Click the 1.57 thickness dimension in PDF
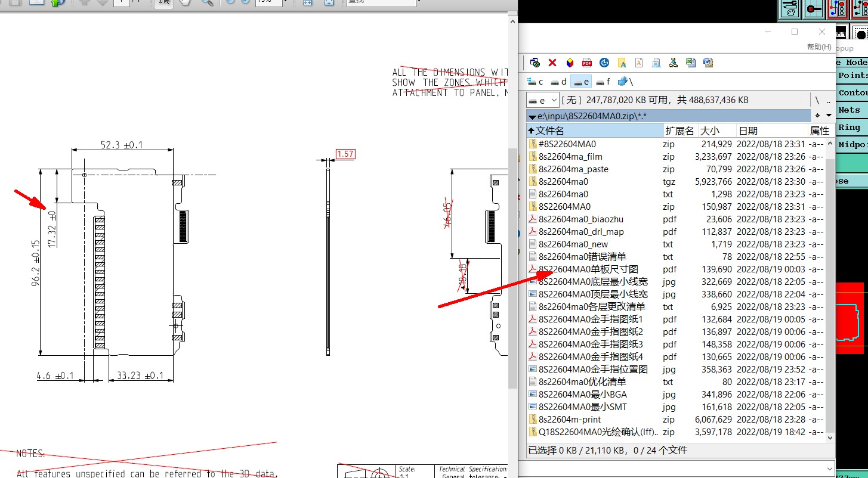The width and height of the screenshot is (868, 478). pos(345,154)
